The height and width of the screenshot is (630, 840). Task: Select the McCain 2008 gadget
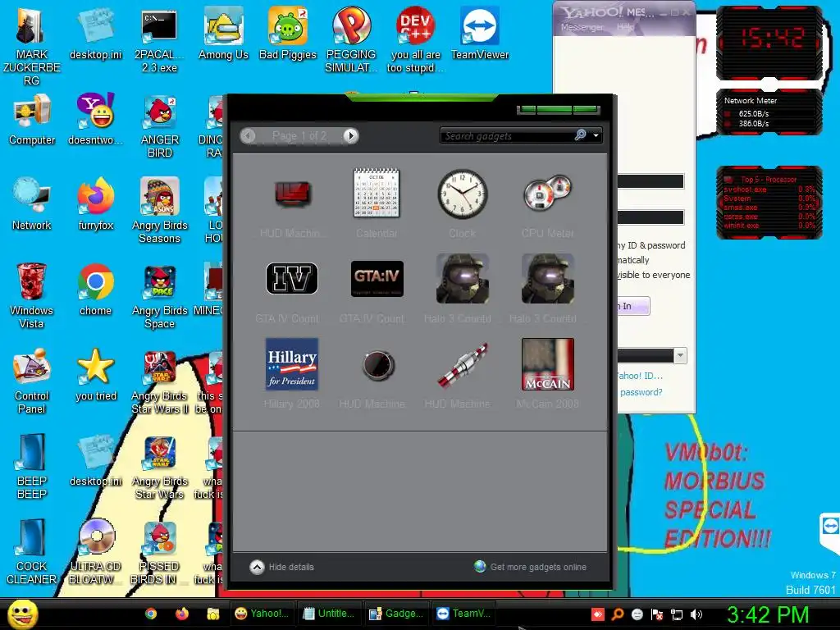(x=547, y=363)
